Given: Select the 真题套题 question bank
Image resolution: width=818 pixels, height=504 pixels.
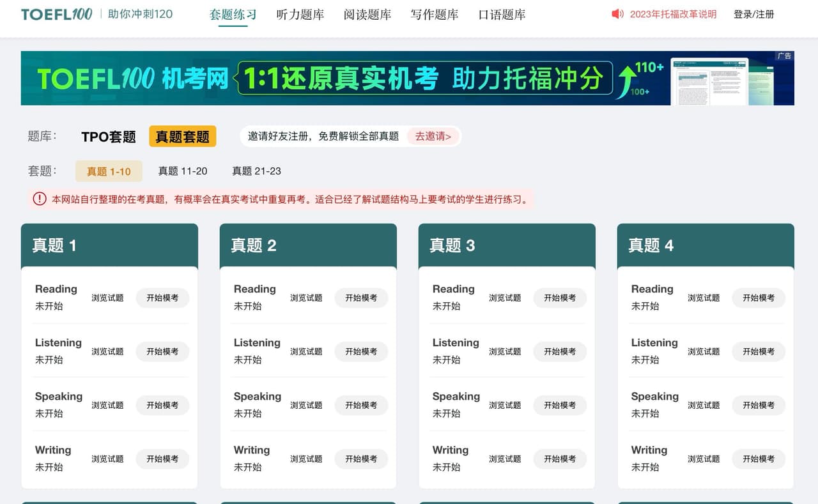Looking at the screenshot, I should 183,137.
